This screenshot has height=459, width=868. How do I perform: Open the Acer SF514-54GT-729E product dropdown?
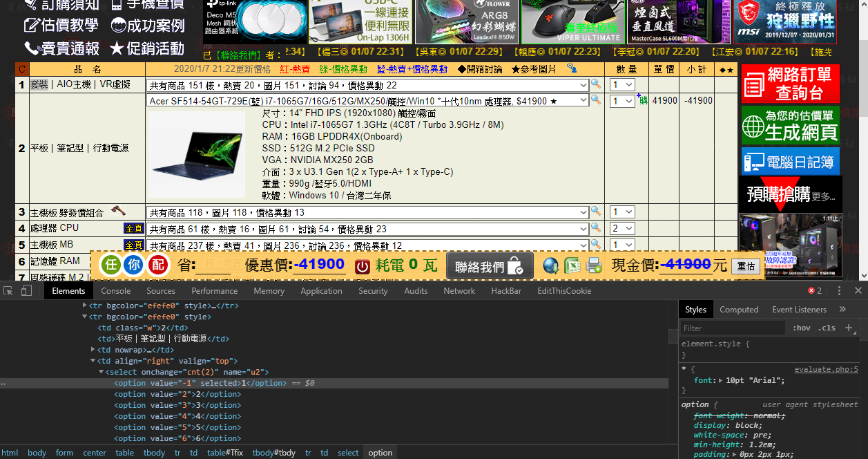(x=368, y=101)
